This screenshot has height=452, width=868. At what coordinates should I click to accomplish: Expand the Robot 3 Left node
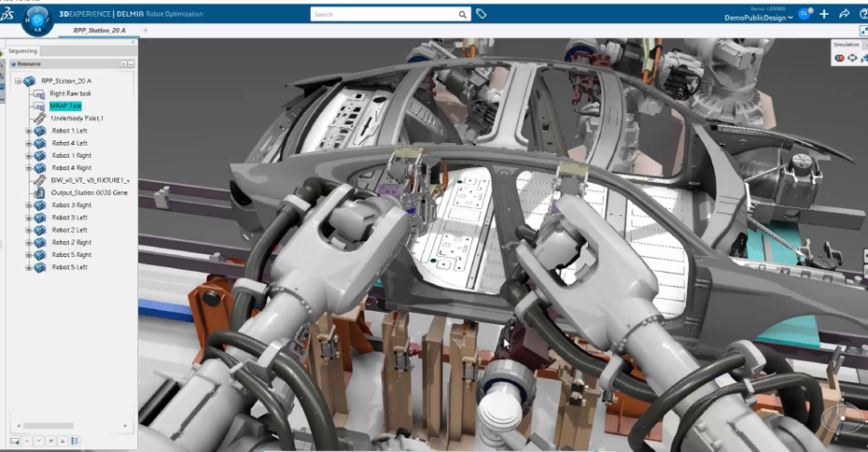(28, 218)
